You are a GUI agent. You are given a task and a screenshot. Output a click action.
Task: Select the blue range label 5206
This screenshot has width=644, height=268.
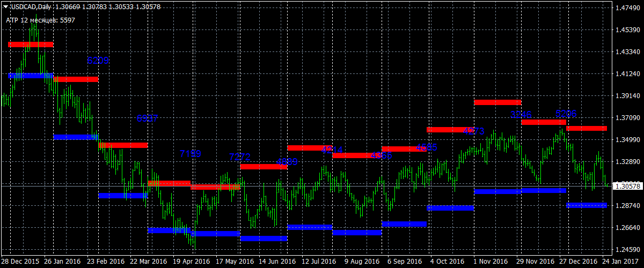[566, 114]
